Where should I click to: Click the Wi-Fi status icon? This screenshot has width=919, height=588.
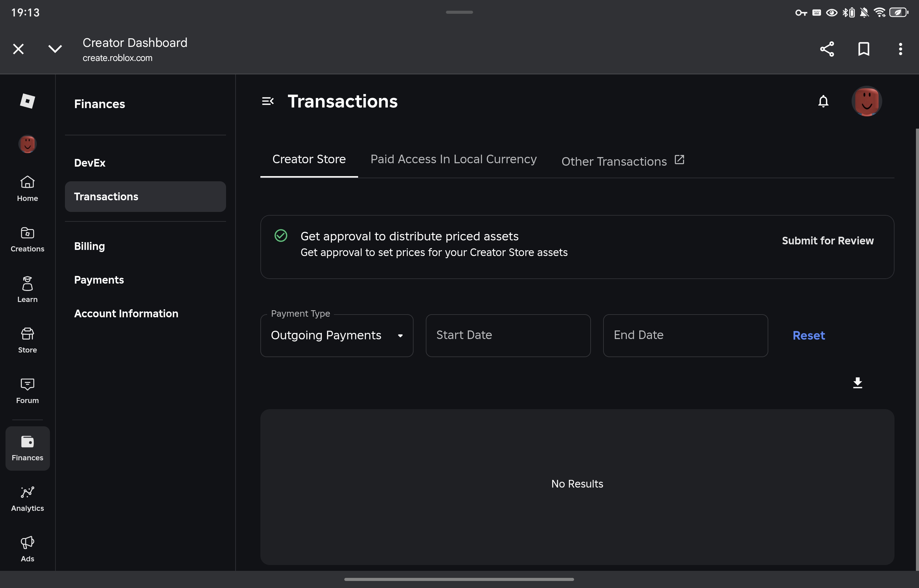[879, 13]
